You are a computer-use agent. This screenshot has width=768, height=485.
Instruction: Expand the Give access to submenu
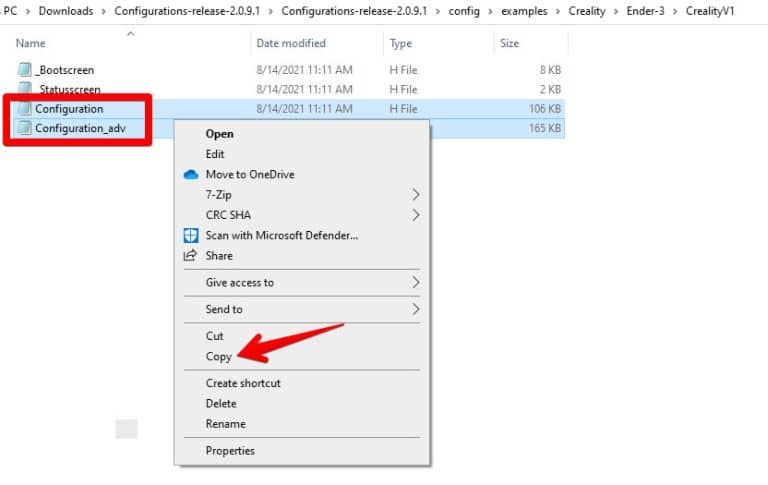[x=416, y=283]
